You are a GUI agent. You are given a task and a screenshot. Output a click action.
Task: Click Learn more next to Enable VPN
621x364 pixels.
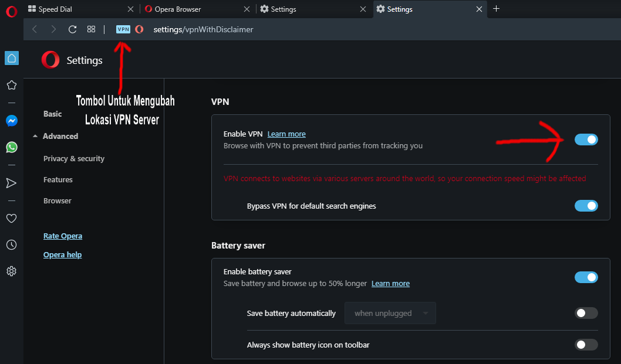(x=286, y=134)
